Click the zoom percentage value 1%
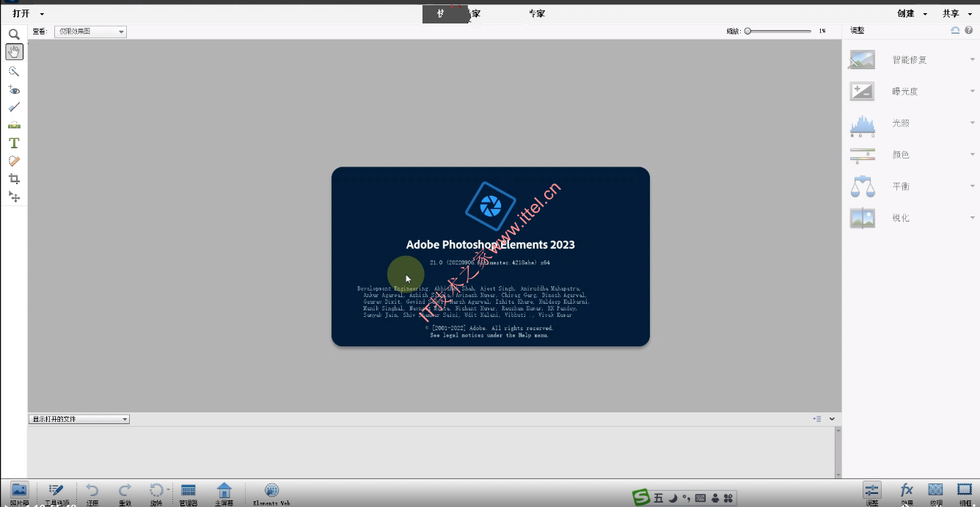 pyautogui.click(x=822, y=31)
